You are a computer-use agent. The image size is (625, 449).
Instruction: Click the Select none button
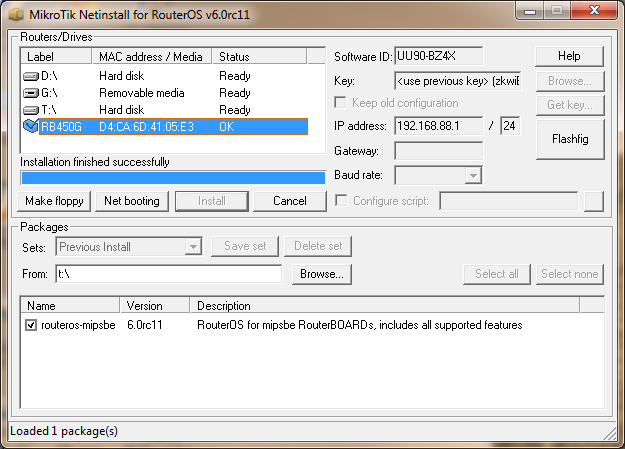[570, 274]
